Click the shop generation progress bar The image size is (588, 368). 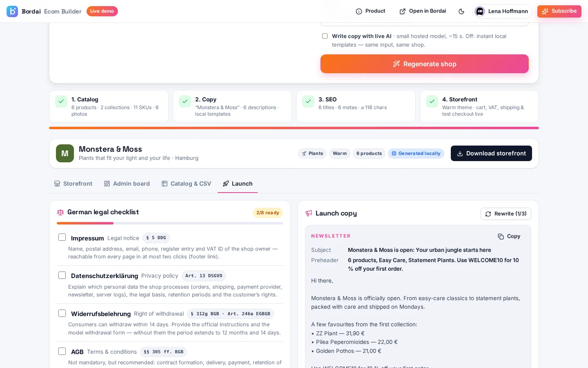click(x=294, y=128)
